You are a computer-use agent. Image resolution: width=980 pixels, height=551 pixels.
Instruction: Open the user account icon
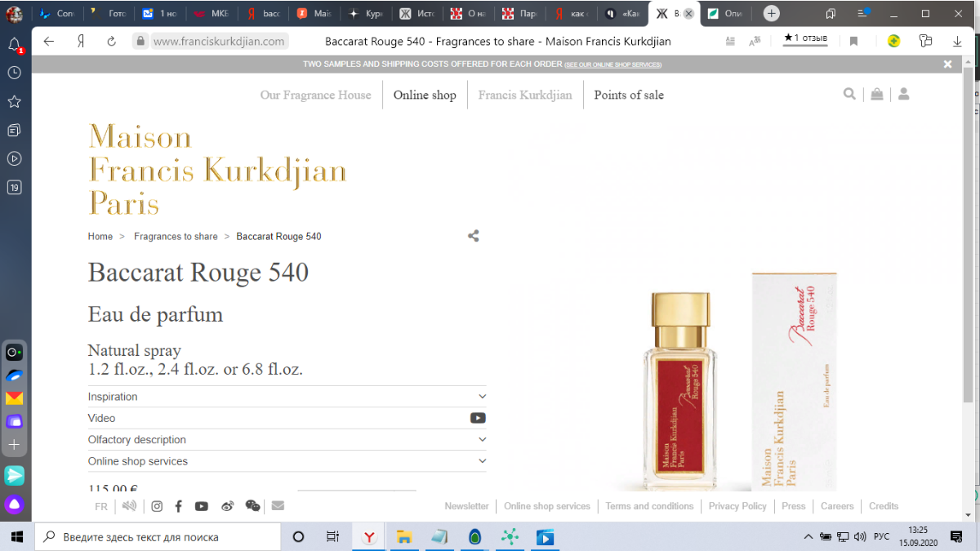pos(903,95)
